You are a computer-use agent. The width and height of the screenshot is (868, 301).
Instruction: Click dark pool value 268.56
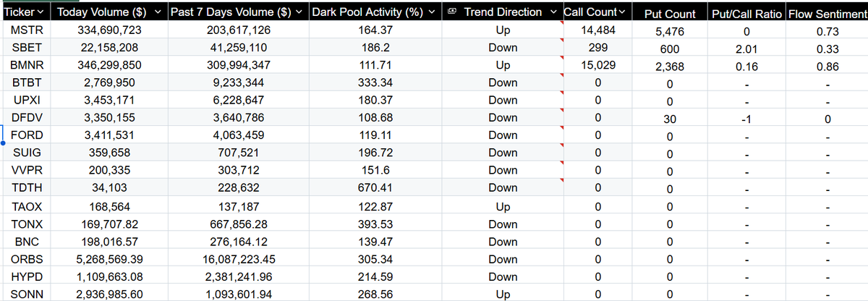point(375,294)
